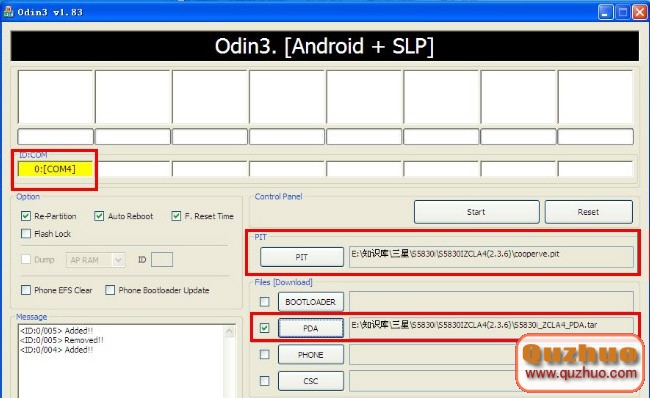Viewport: 650px width, 398px height.
Task: Check the PHONE file checkbox
Action: (264, 354)
